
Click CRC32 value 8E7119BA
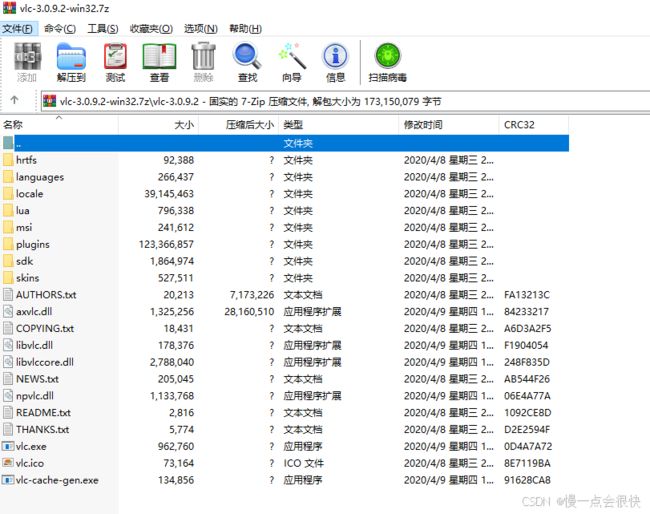point(527,463)
